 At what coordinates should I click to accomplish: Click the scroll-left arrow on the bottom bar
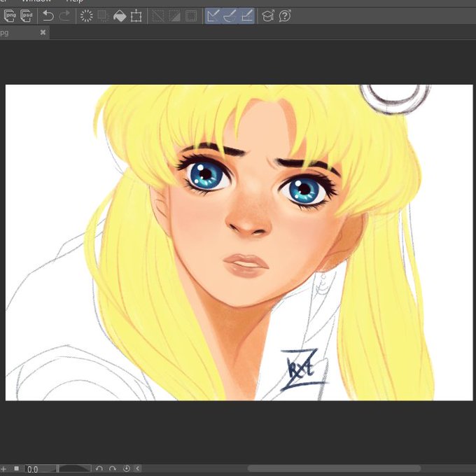click(x=137, y=469)
